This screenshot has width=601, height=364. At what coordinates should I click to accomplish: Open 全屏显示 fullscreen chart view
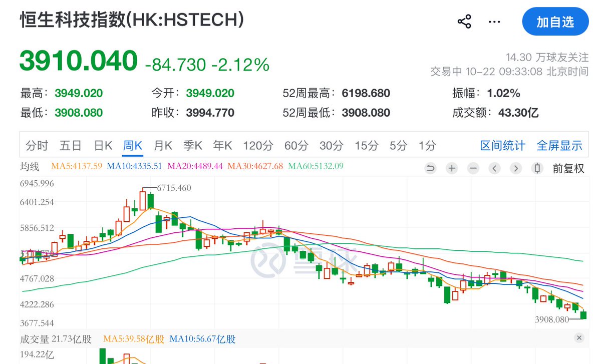pos(559,146)
